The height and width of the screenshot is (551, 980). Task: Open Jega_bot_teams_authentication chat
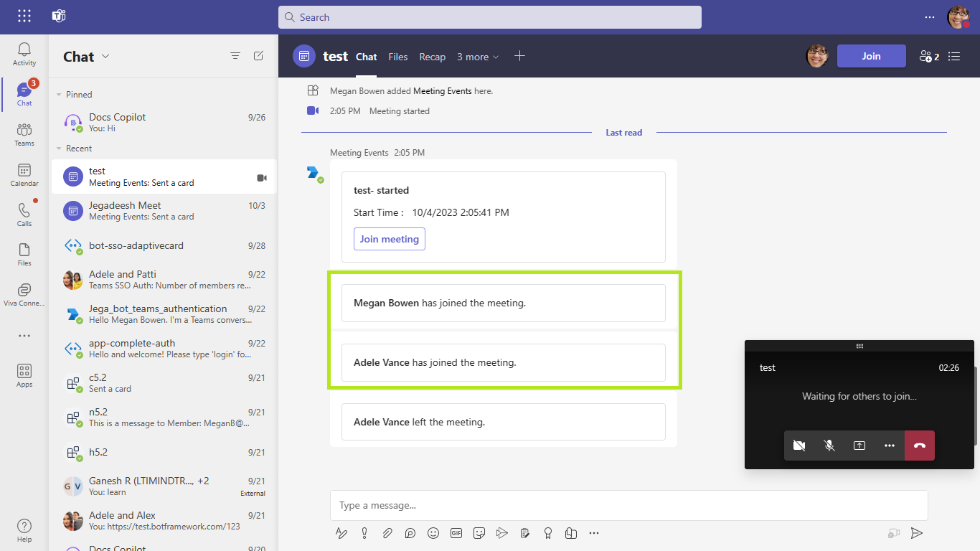pyautogui.click(x=164, y=314)
